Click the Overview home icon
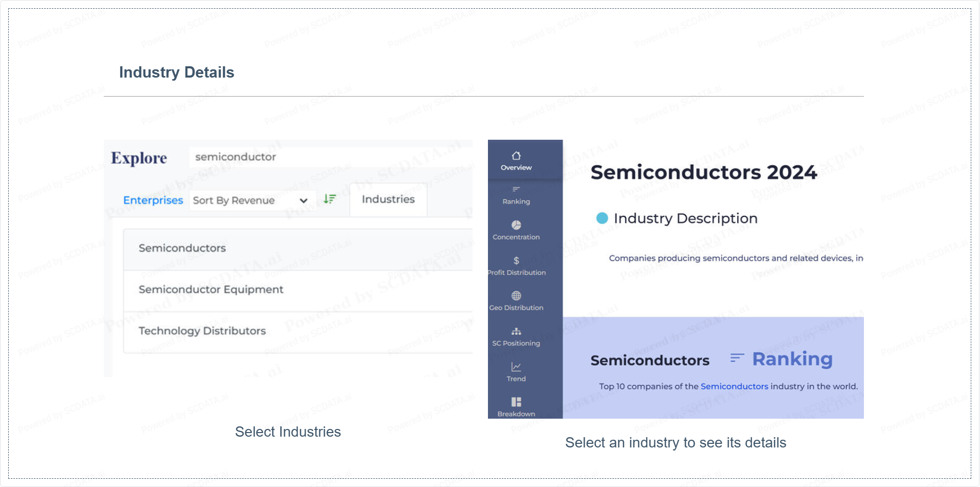 (516, 156)
